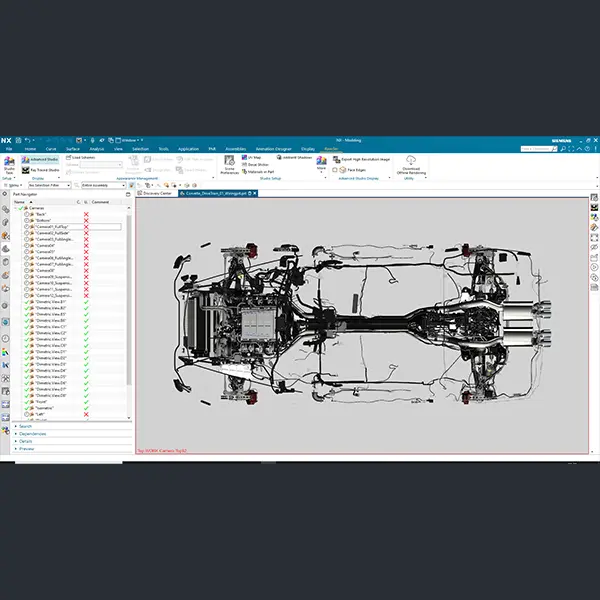
Task: Click the UV Map tool
Action: tap(254, 158)
